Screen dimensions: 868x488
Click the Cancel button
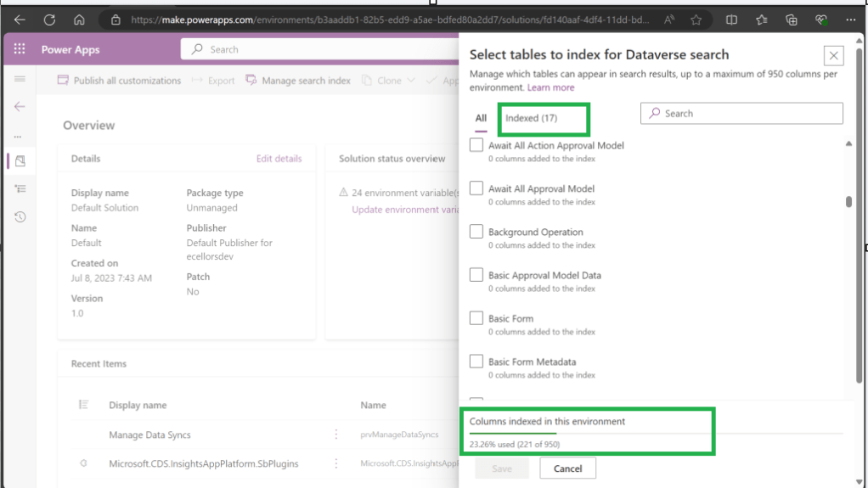tap(567, 468)
